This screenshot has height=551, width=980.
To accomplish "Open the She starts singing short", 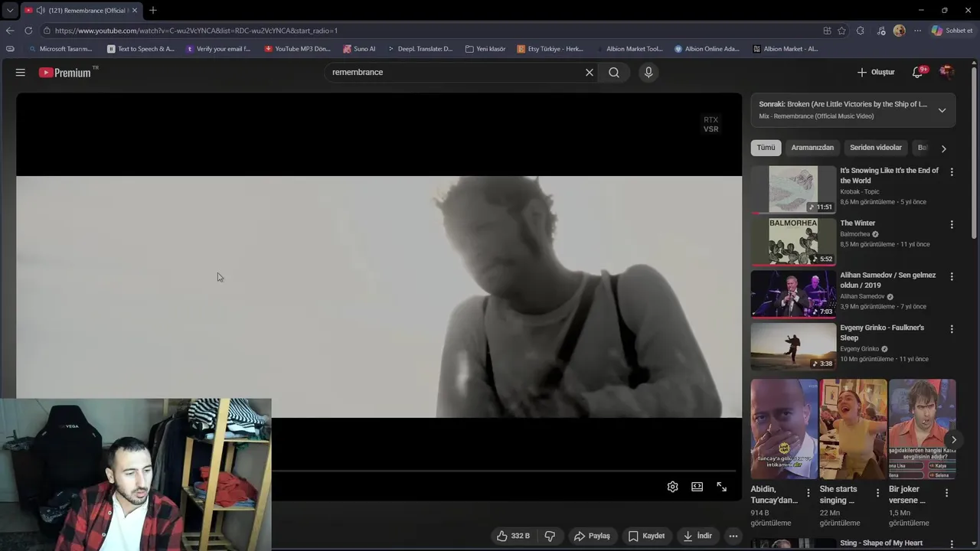I will (853, 429).
